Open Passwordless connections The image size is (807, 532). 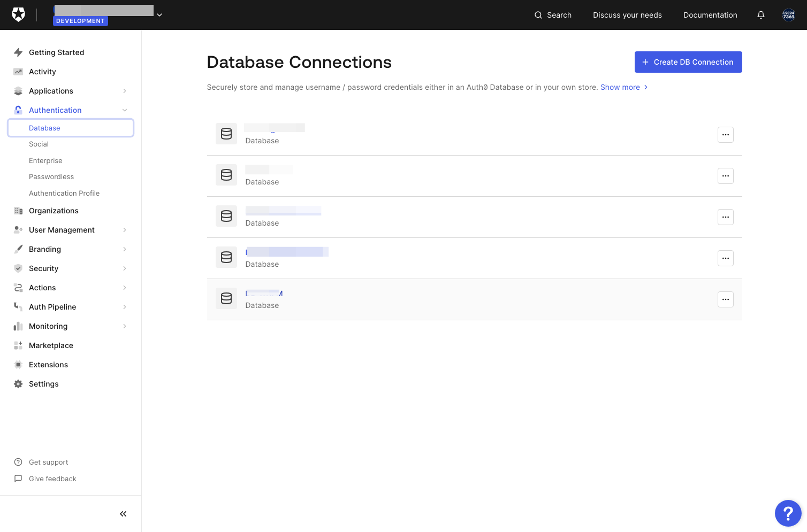click(x=51, y=177)
